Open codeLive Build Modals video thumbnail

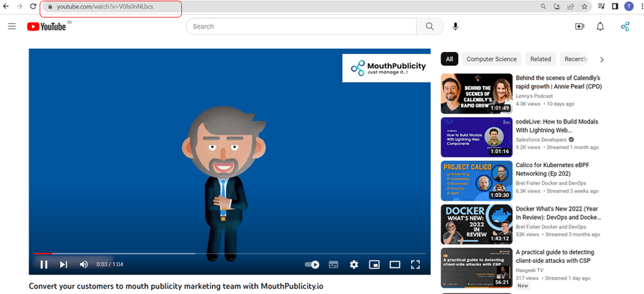476,137
